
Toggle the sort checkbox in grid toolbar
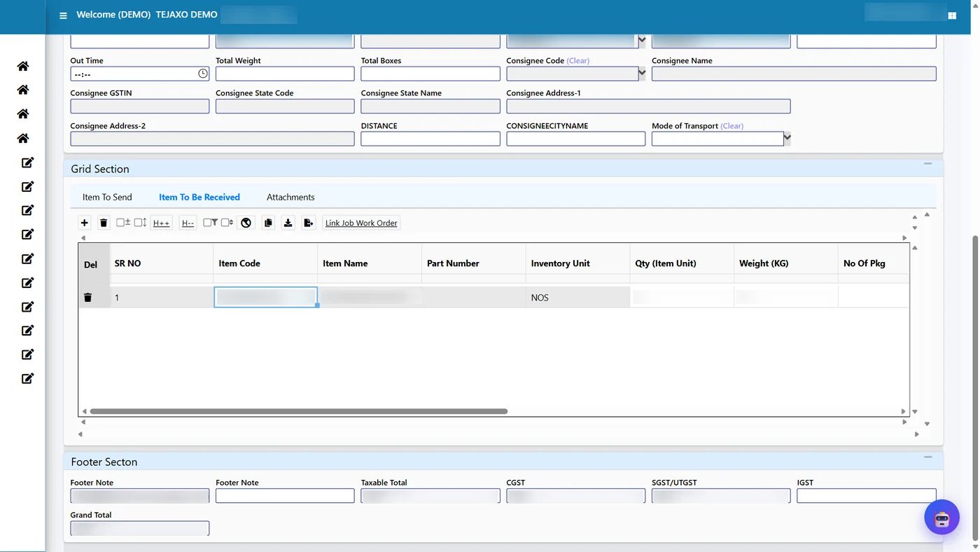point(227,222)
